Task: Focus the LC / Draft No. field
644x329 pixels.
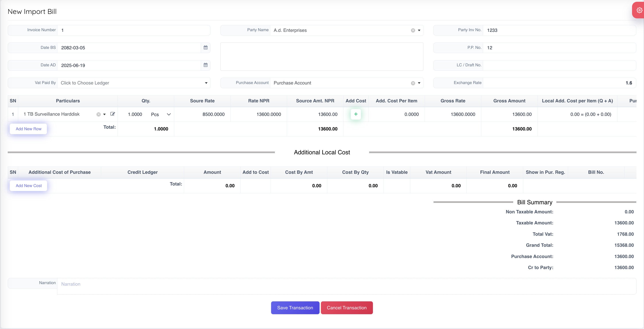Action: point(559,65)
